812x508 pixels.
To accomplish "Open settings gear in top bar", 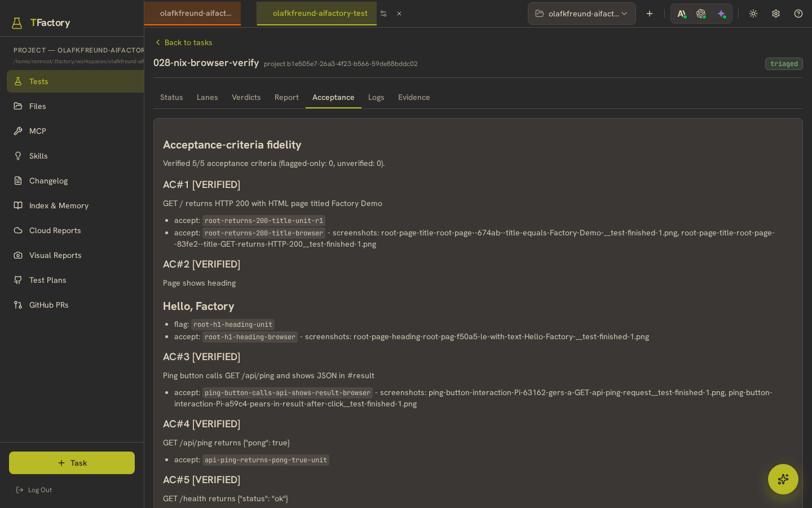I will point(776,14).
